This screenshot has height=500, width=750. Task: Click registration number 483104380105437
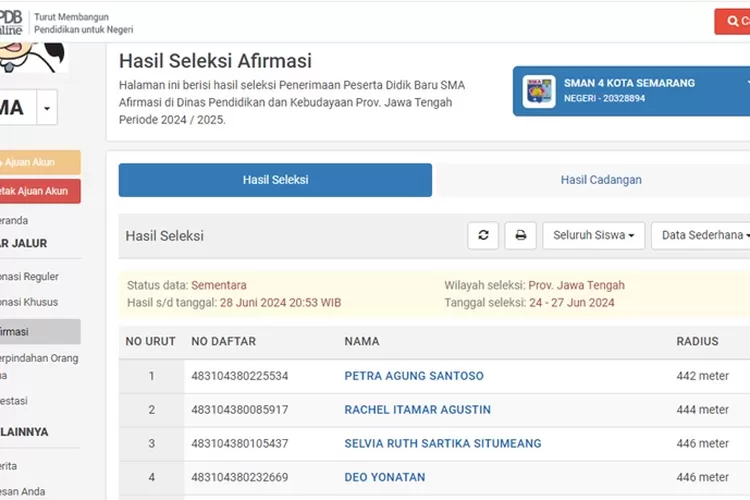[x=240, y=444]
